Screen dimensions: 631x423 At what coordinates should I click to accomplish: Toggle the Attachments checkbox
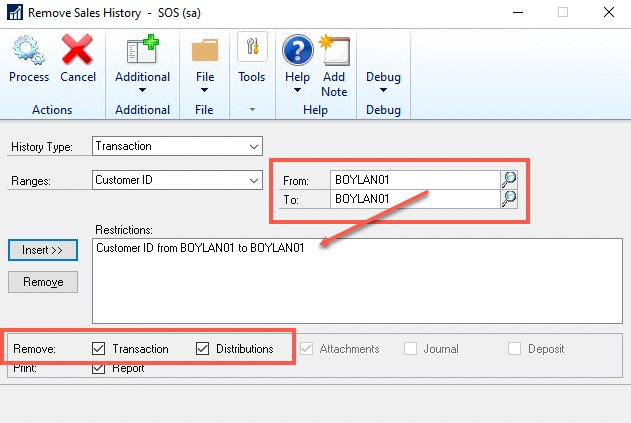coord(307,349)
